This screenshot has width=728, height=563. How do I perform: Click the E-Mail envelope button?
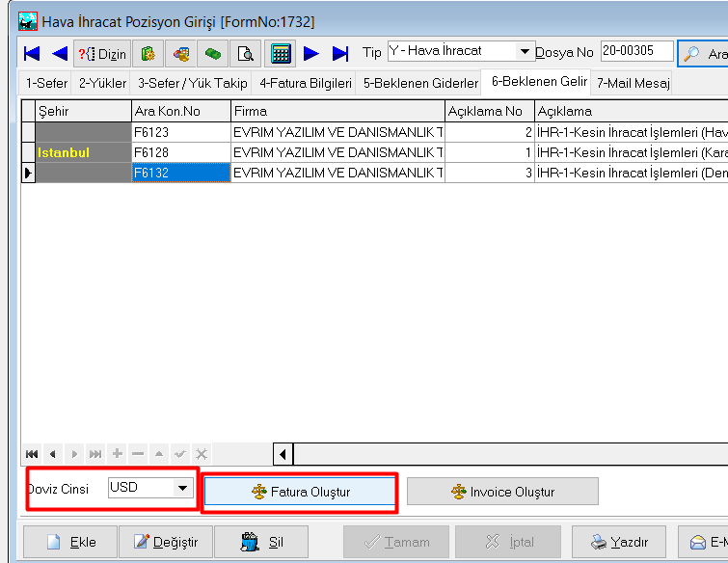pos(703,542)
